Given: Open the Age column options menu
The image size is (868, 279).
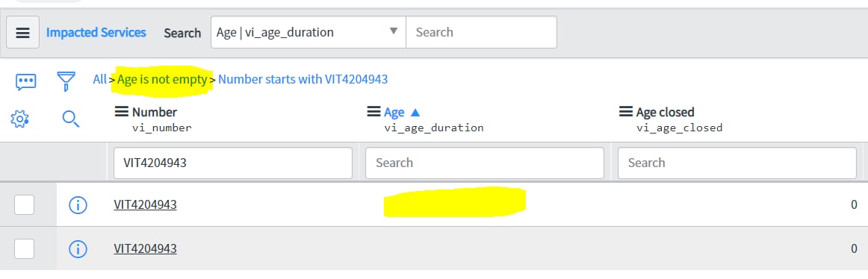Looking at the screenshot, I should point(373,112).
